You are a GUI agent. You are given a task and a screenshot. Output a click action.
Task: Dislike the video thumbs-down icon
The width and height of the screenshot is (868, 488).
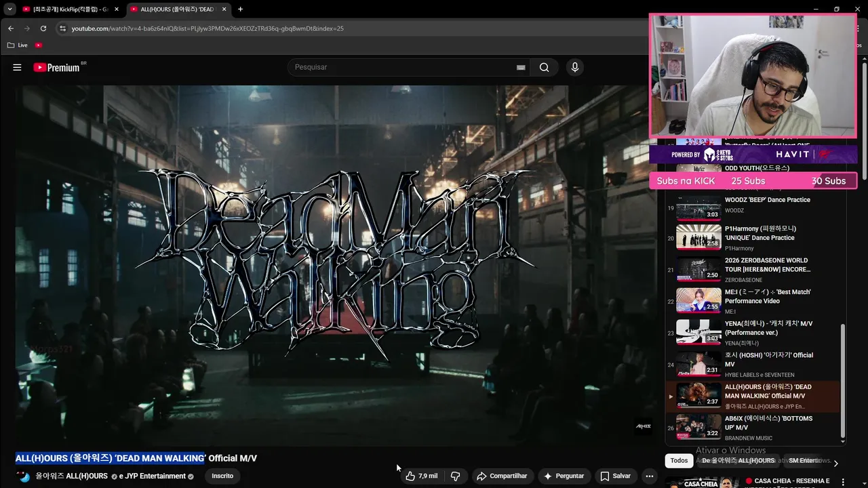(x=456, y=476)
